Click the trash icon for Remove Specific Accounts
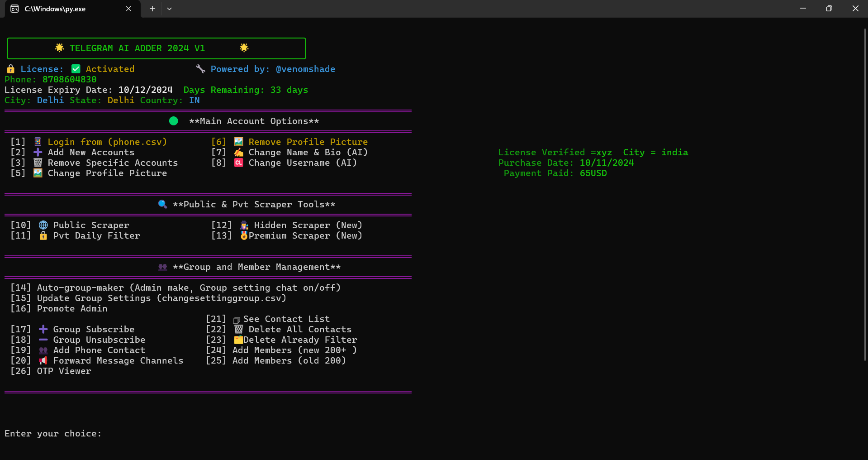868x460 pixels. click(x=38, y=163)
